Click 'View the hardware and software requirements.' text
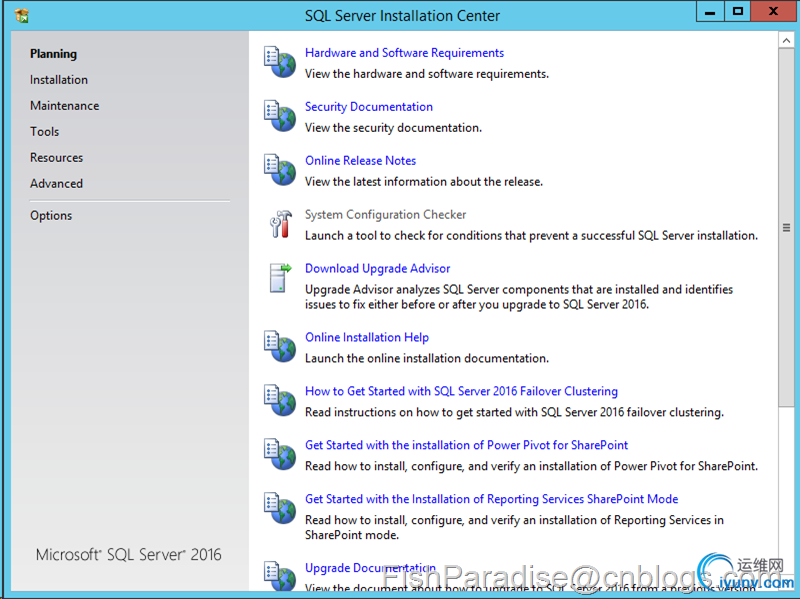Screen dimensions: 800x599 pos(427,74)
